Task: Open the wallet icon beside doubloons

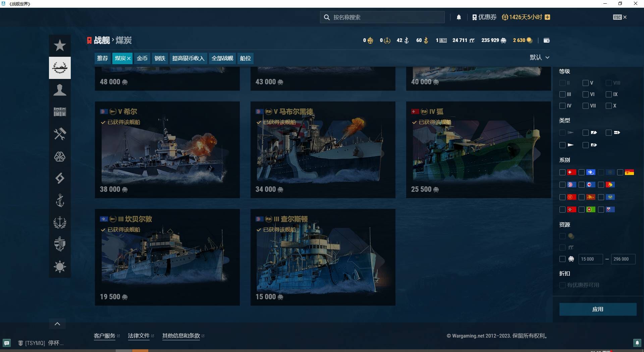Action: (546, 40)
